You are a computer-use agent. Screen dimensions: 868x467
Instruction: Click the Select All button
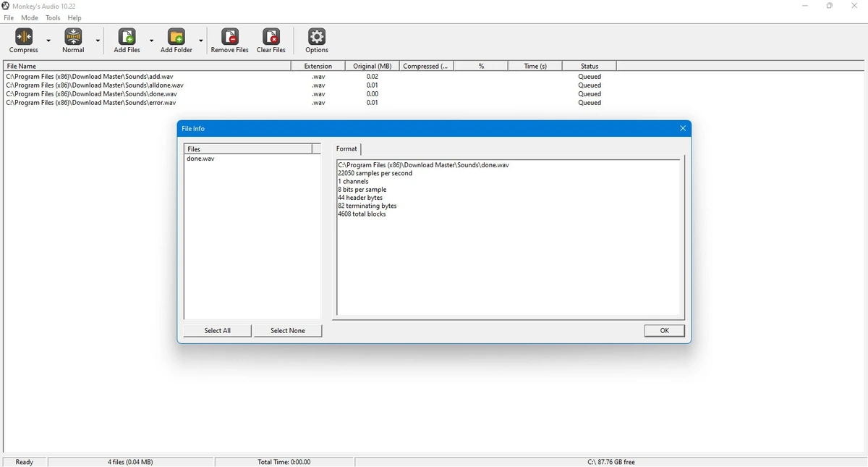(x=218, y=330)
